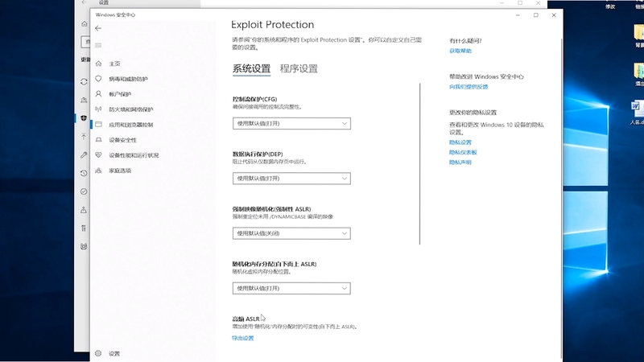Click the 隐私设置 link
Viewport: 644px width, 362px height.
[460, 142]
